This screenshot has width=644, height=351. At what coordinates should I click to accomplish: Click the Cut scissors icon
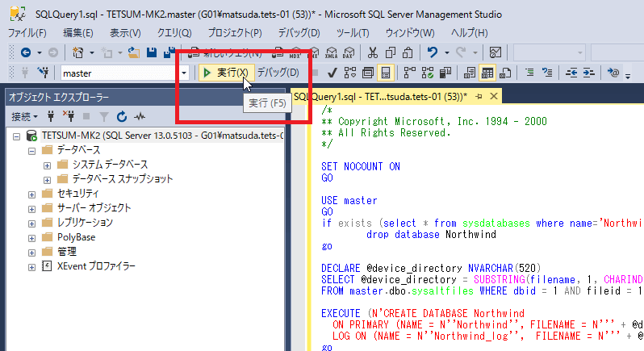372,52
